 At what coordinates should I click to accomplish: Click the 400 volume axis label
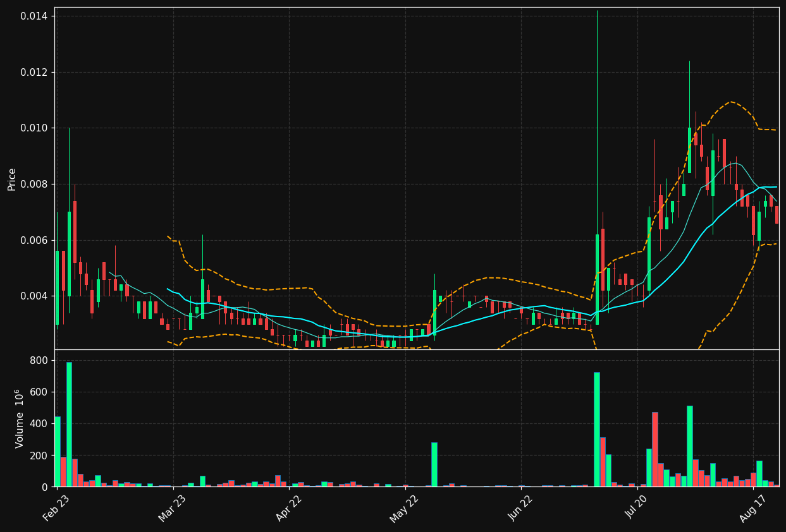(x=40, y=423)
